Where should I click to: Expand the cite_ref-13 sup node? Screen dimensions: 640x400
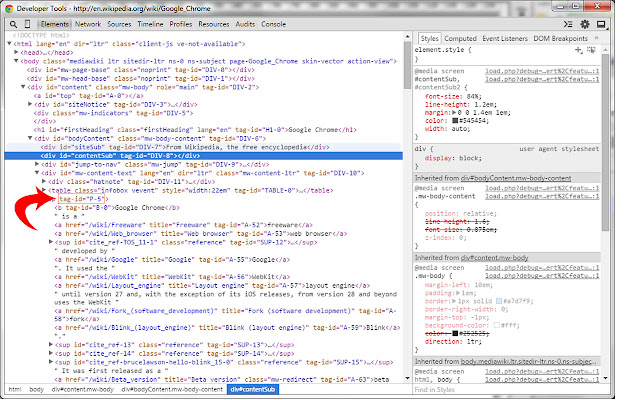click(x=51, y=344)
